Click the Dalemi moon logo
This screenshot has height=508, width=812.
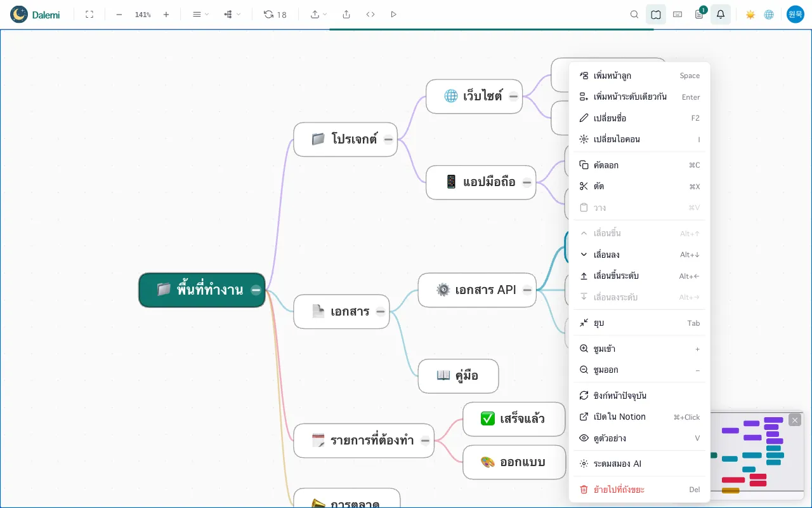[x=19, y=14]
